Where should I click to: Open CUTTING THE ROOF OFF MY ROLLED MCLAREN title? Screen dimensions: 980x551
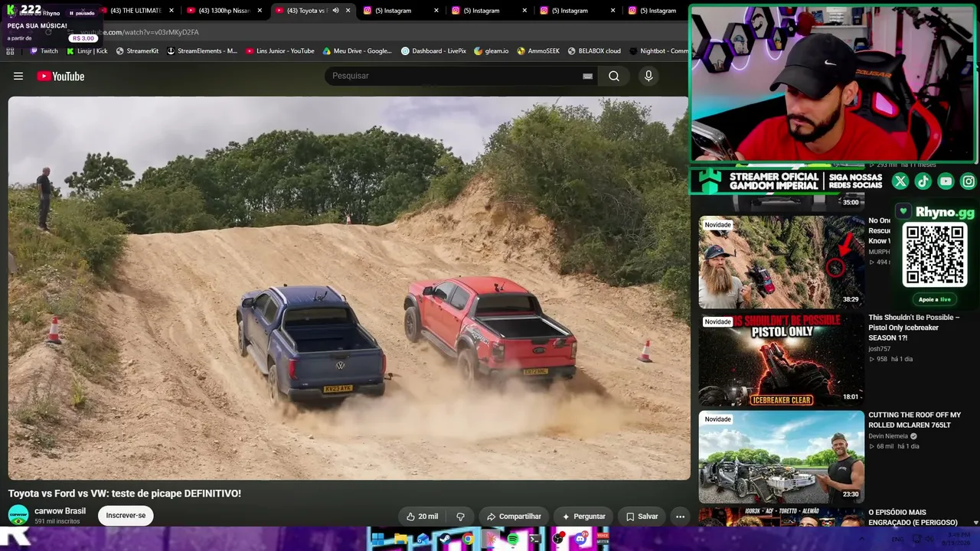[914, 420]
